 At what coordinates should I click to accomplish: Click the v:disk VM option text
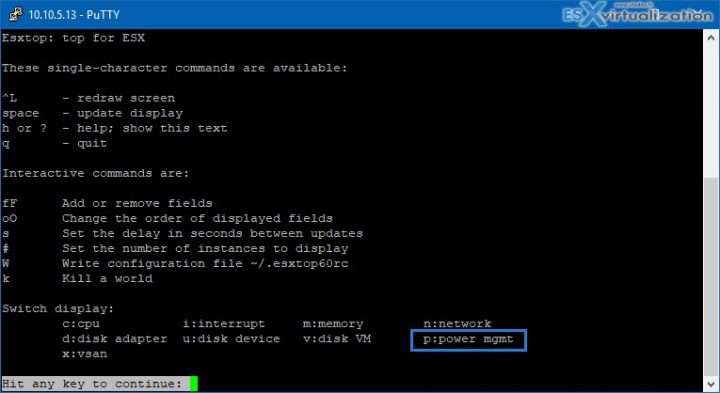[x=337, y=339]
